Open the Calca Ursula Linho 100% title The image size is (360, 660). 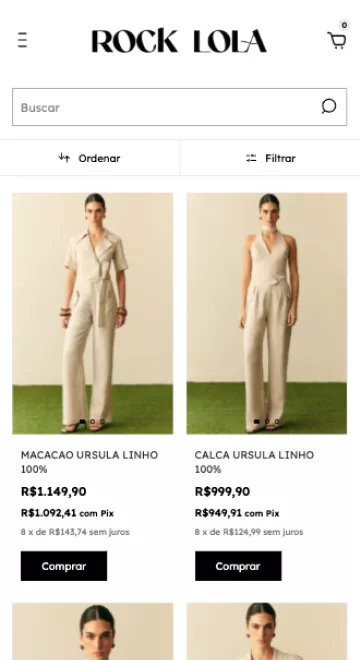pos(254,462)
